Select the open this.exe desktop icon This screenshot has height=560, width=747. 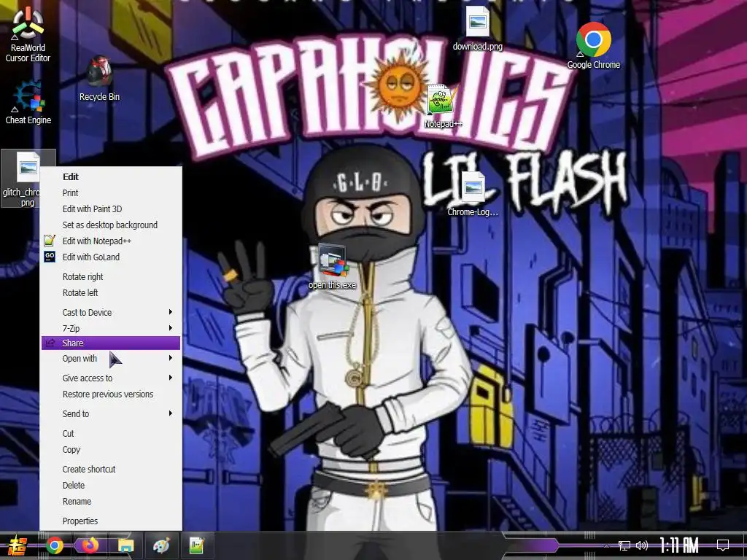tap(332, 267)
